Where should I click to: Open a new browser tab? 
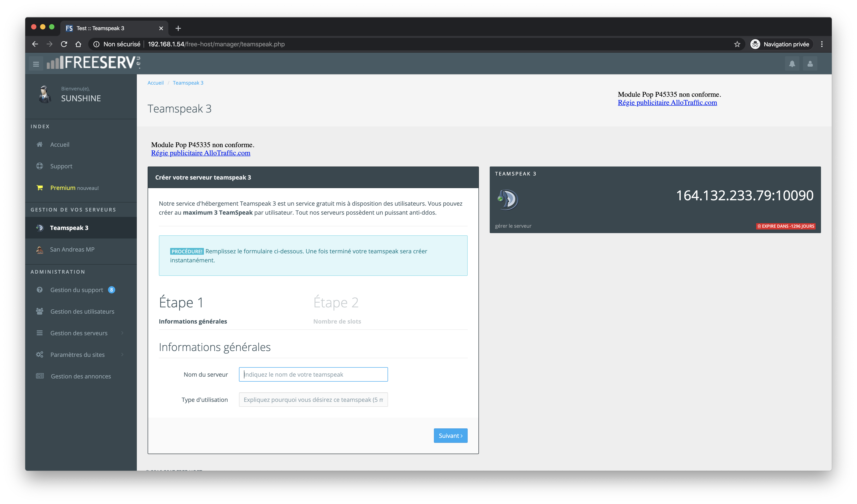178,28
